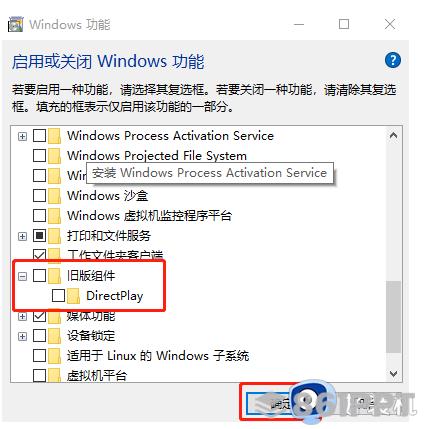425x429 pixels.
Task: Click the Windows 沙盒 folder icon
Action: (55, 196)
